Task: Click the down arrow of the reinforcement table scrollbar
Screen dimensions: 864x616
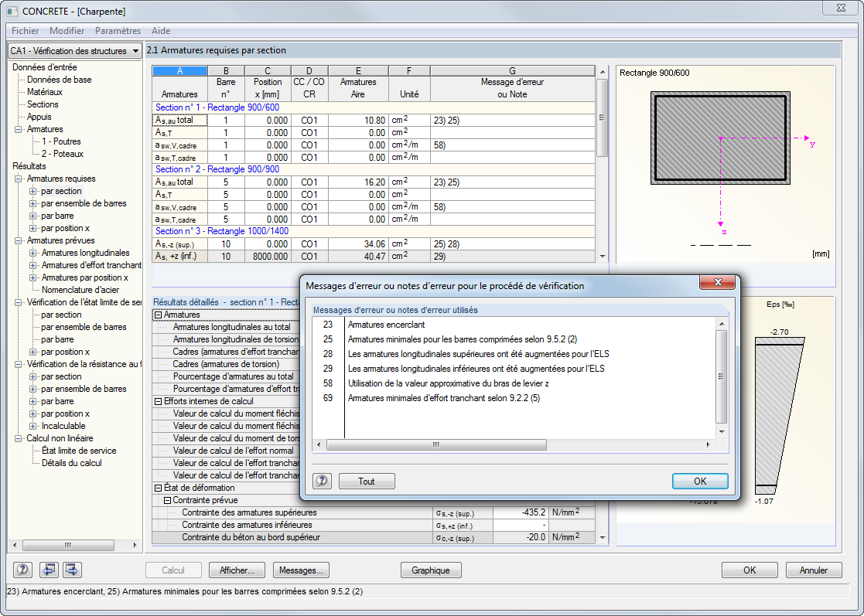Action: coord(602,257)
